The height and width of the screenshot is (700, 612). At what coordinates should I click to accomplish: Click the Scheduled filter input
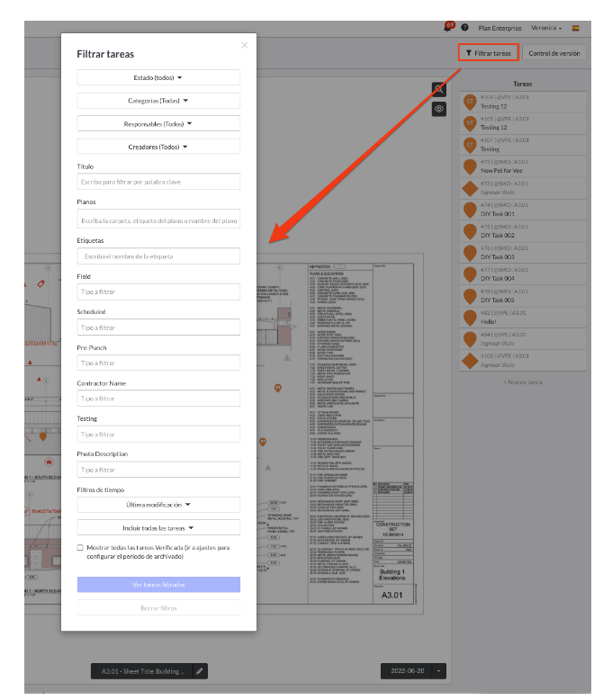[158, 328]
